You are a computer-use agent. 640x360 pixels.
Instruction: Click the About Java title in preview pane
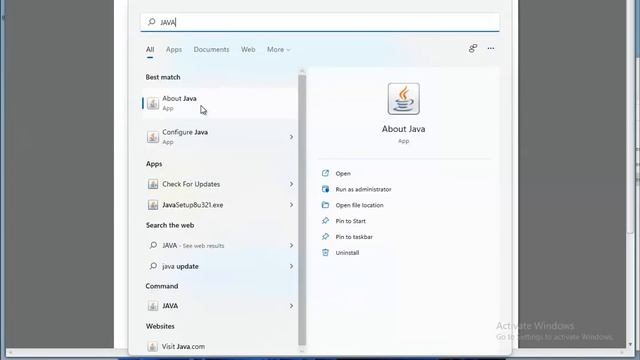404,129
